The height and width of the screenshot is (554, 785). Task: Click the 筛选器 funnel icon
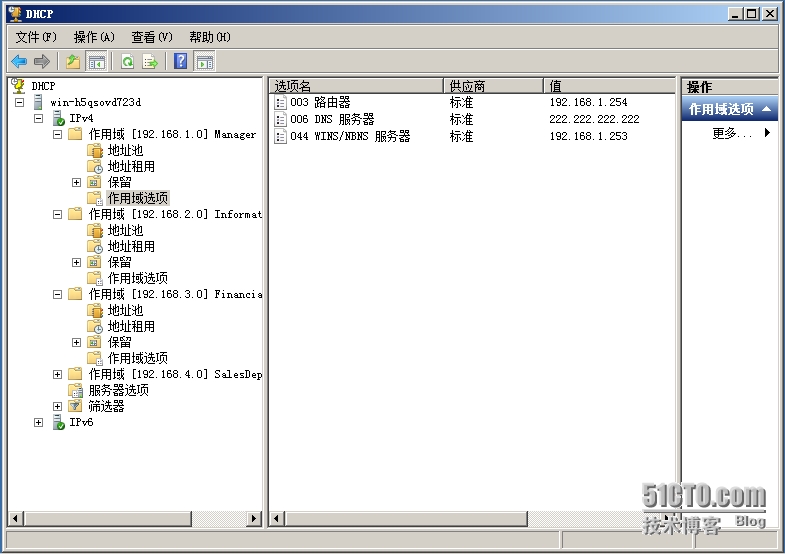click(75, 406)
